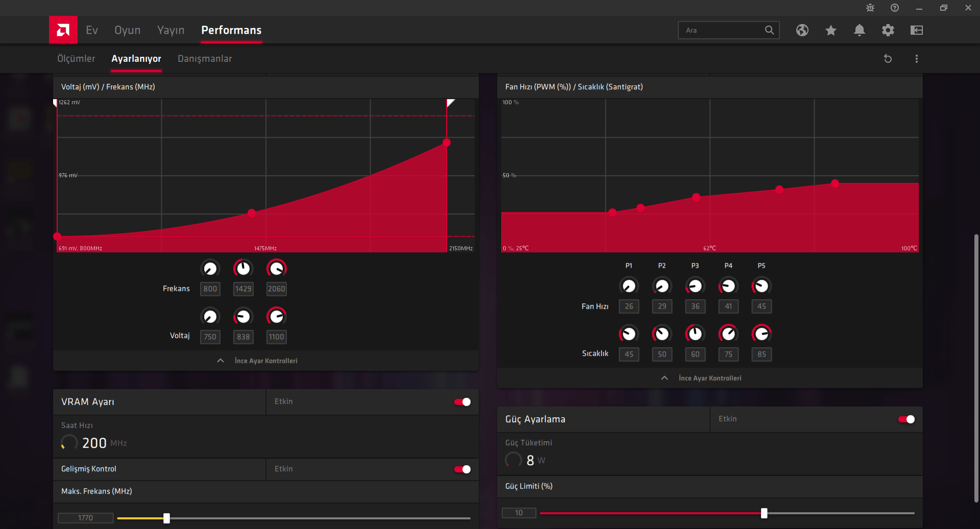
Task: Click the temperature knob above 75
Action: point(728,334)
